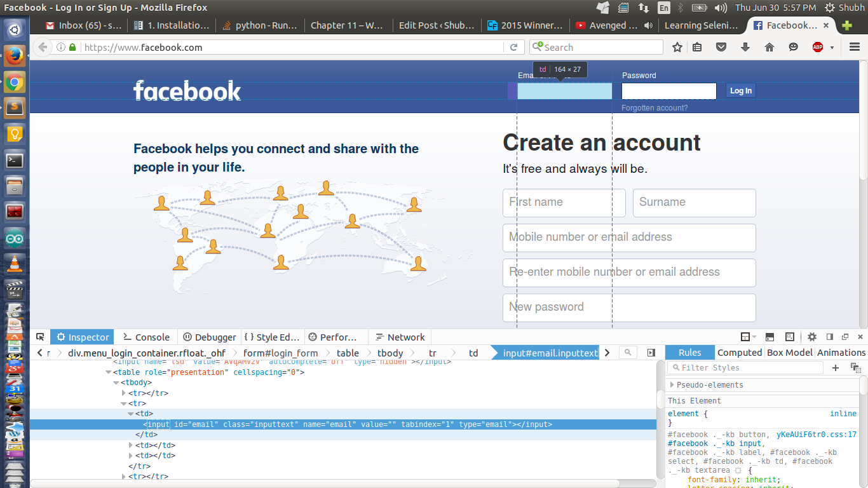The image size is (868, 488).
Task: Click the Forgotten account? link
Action: tap(654, 108)
